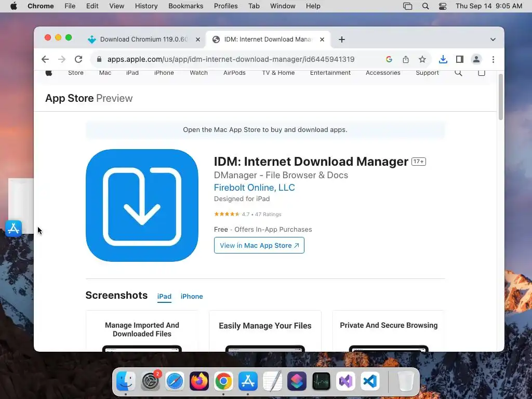The width and height of the screenshot is (532, 399).
Task: Click Spotlight search in menu bar
Action: [x=425, y=6]
